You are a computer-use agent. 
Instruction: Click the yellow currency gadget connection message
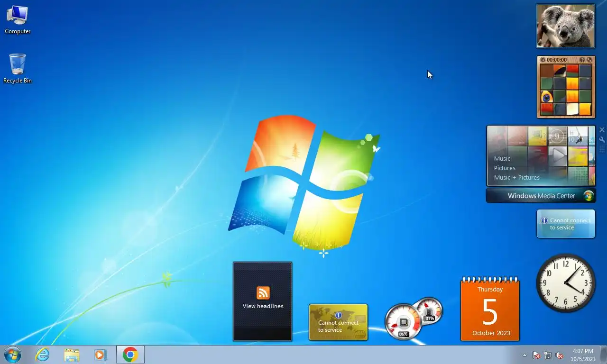point(338,326)
